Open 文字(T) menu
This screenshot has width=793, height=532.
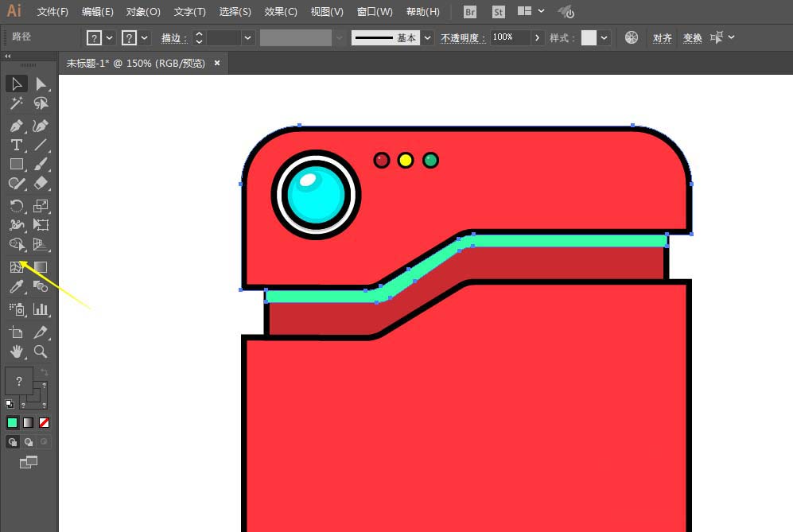click(189, 12)
